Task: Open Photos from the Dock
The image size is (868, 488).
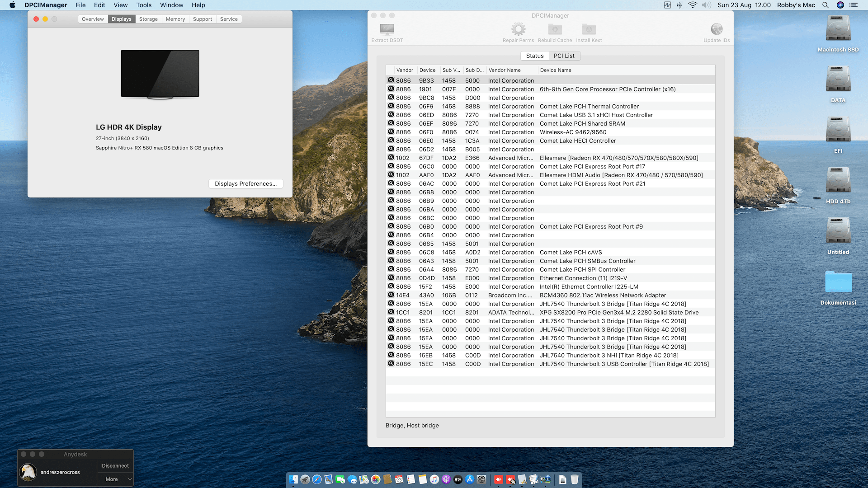Action: coord(376,479)
